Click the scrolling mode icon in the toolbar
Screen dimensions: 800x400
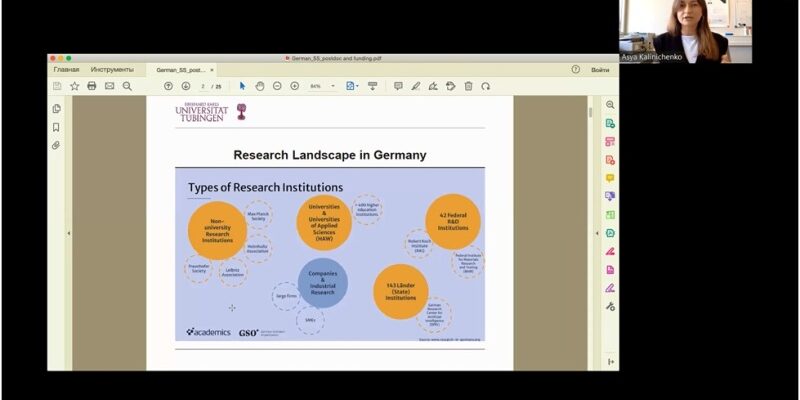tap(372, 86)
